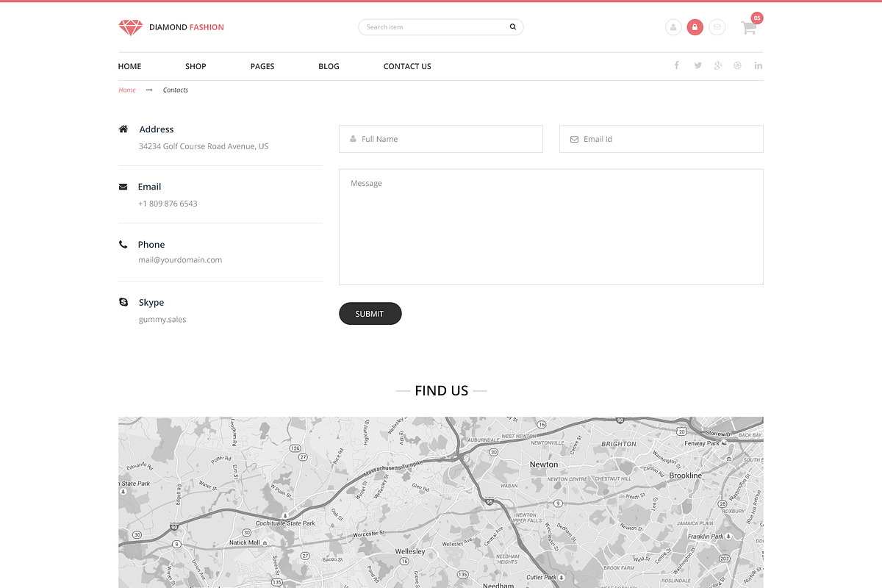Click the Diamond Fashion logo icon
Viewport: 882px width, 588px height.
[130, 27]
